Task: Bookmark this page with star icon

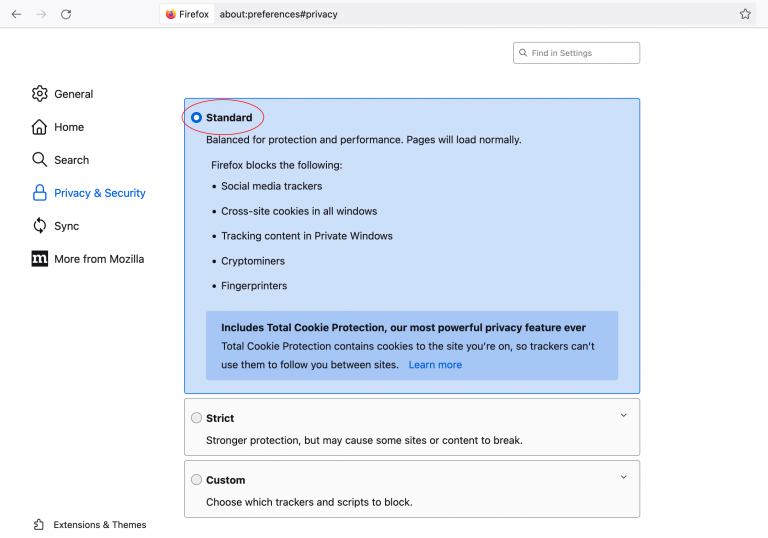Action: 745,14
